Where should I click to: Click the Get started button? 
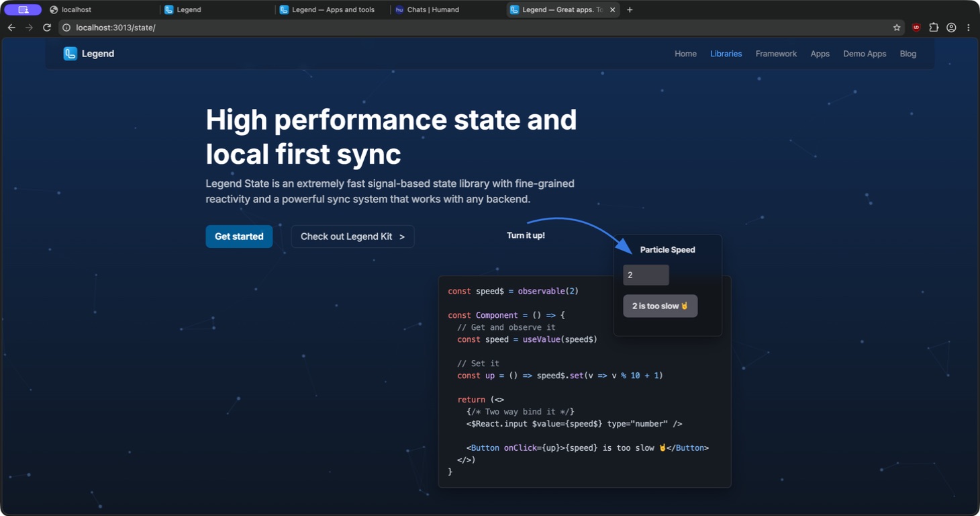pyautogui.click(x=239, y=236)
